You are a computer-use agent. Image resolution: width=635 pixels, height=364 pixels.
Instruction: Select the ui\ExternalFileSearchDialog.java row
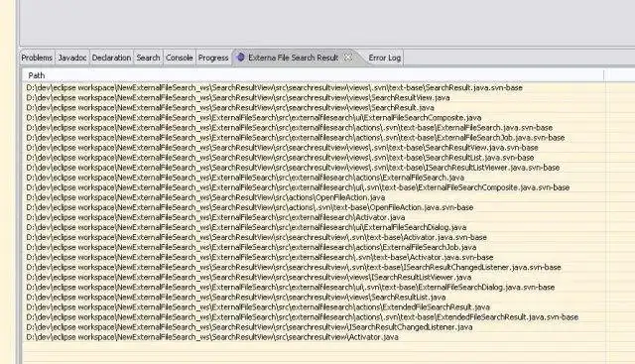click(x=313, y=227)
